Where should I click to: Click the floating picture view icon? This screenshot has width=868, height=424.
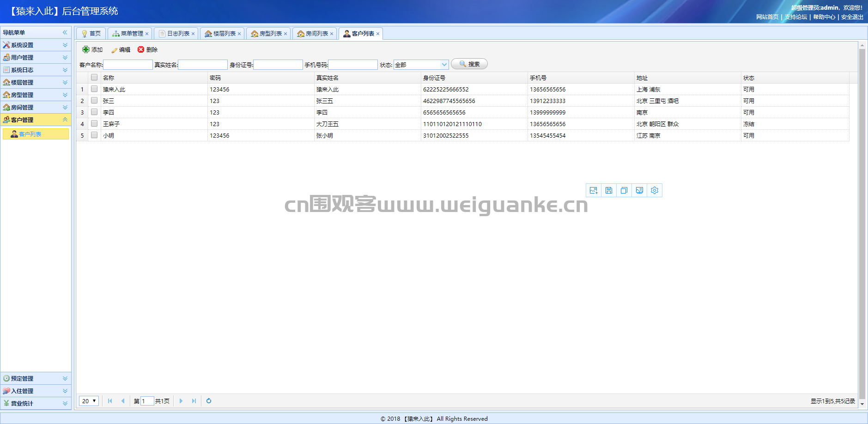(639, 190)
